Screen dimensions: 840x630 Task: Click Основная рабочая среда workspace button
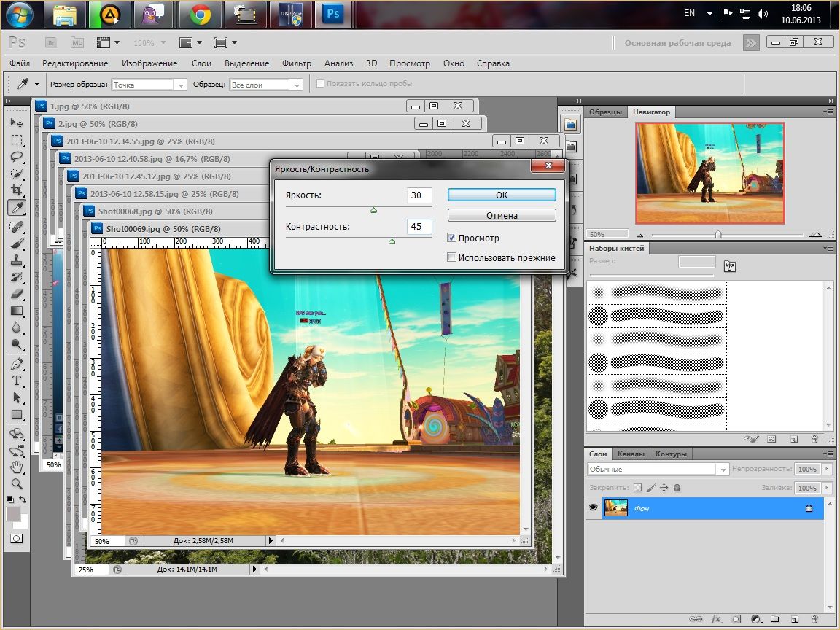pos(677,43)
